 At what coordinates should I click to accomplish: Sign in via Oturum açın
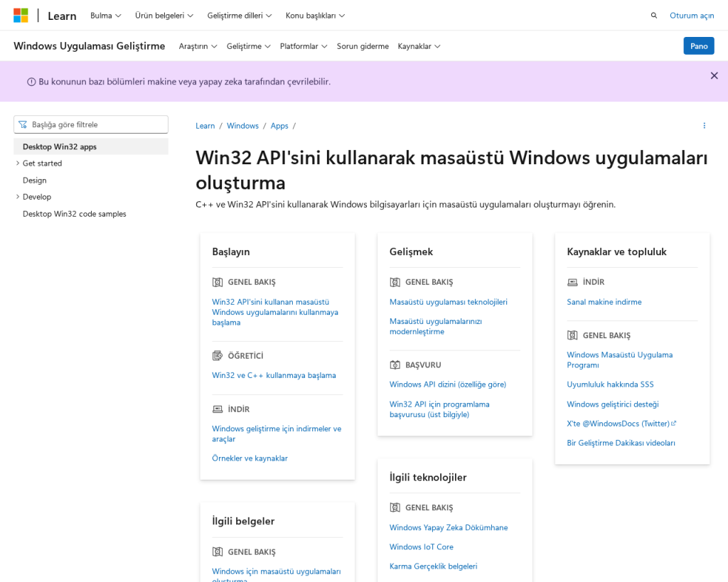(x=692, y=16)
